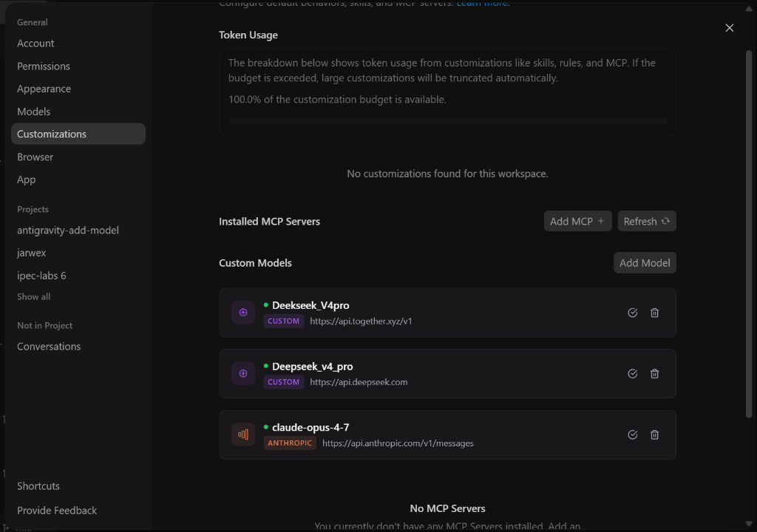Click the CUSTOM badge on Deepseek_v4_pro
The width and height of the screenshot is (757, 532).
point(284,382)
